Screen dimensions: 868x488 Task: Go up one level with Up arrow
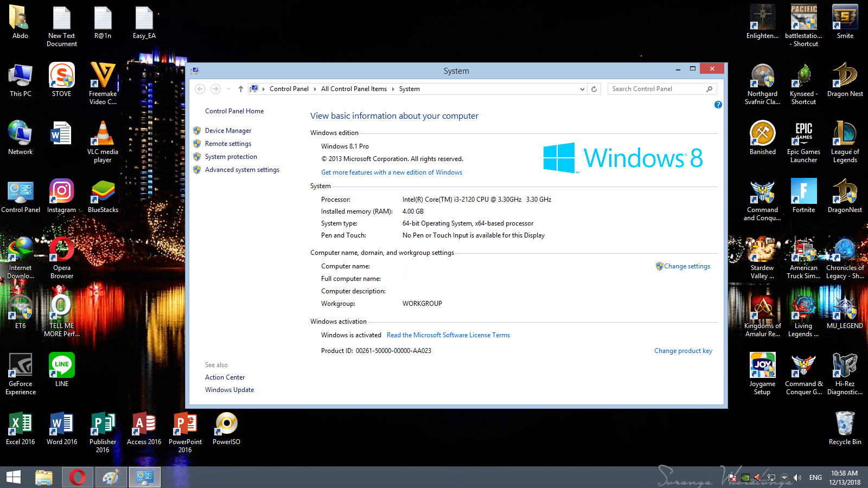coord(241,89)
